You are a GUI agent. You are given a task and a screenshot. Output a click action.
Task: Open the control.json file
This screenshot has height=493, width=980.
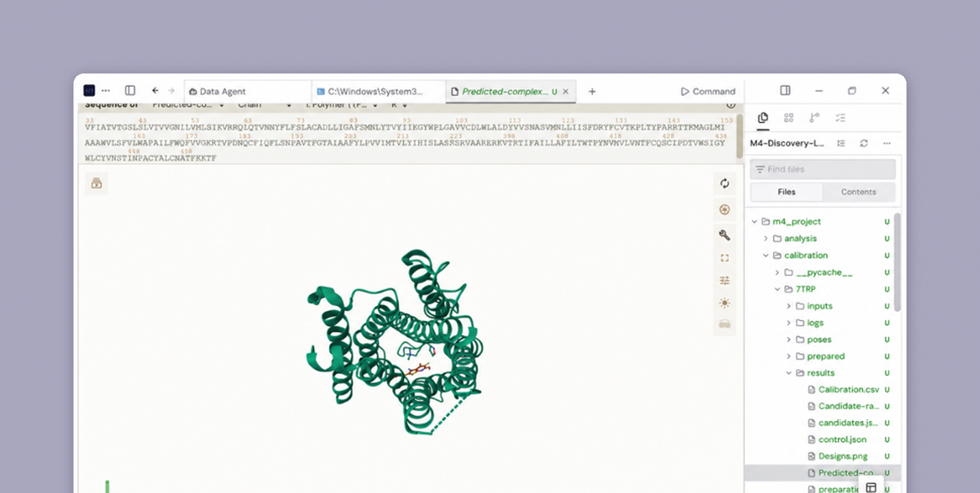pyautogui.click(x=842, y=440)
